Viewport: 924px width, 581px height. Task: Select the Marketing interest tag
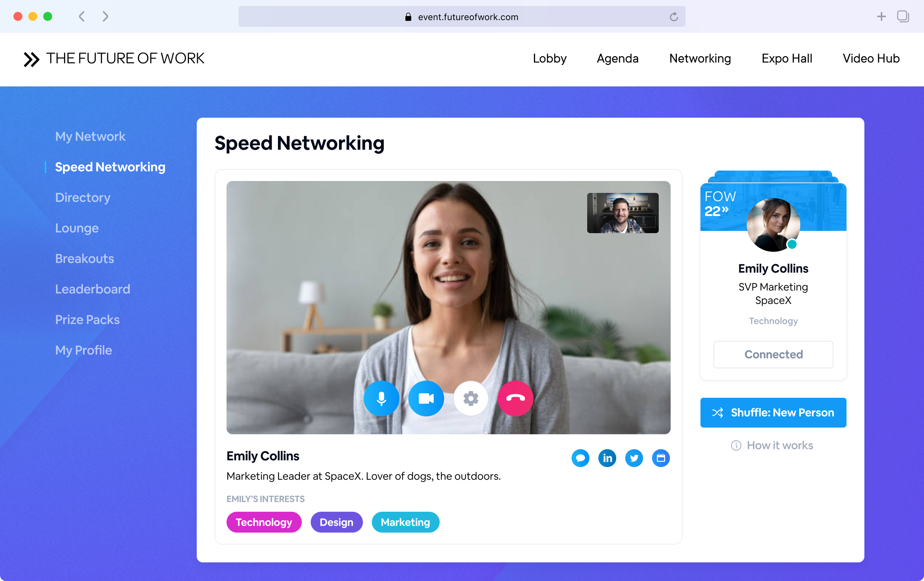404,522
